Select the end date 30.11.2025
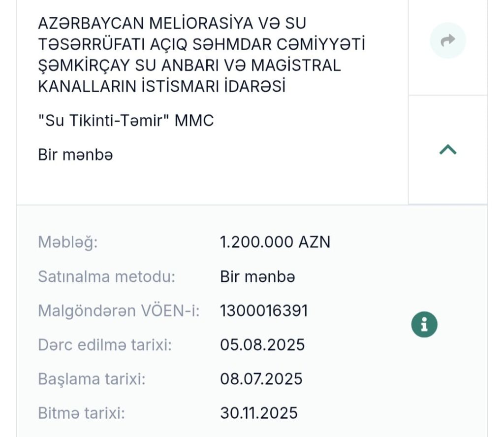Screen dimensions: 504x437 (259, 413)
